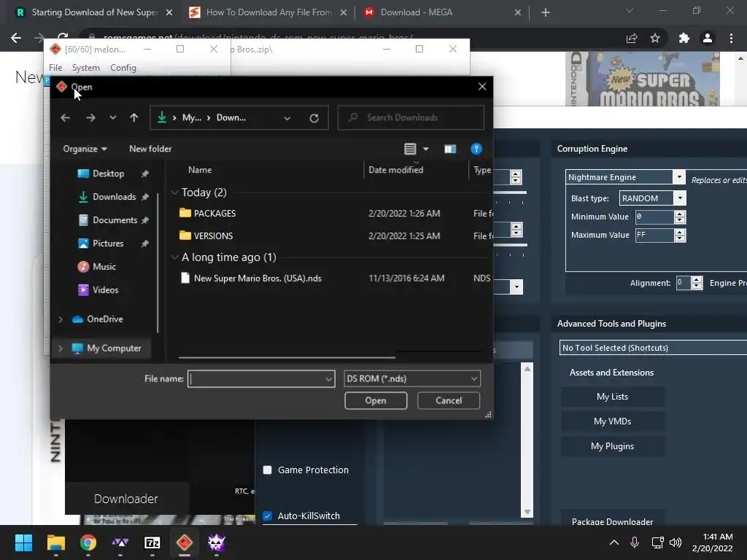Go forward in the Open dialog
This screenshot has height=560, width=747.
[x=90, y=117]
